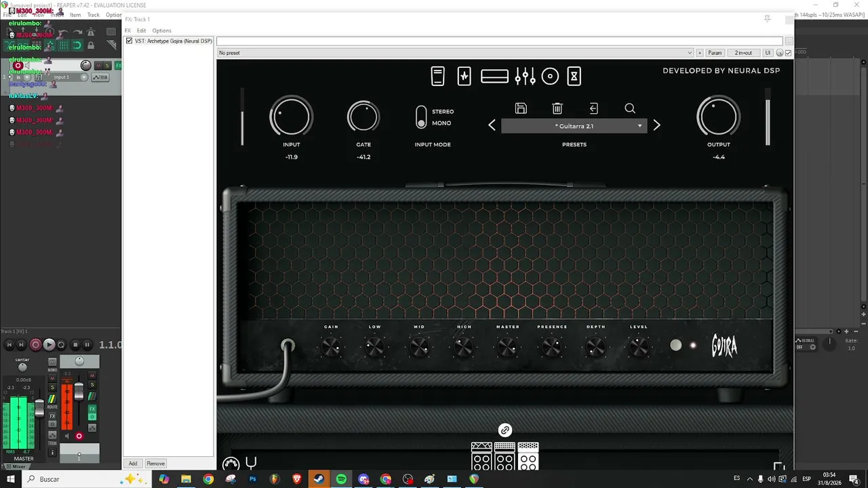Toggle FX bypass checkbox beside UI button
This screenshot has width=868, height=488.
coord(788,53)
